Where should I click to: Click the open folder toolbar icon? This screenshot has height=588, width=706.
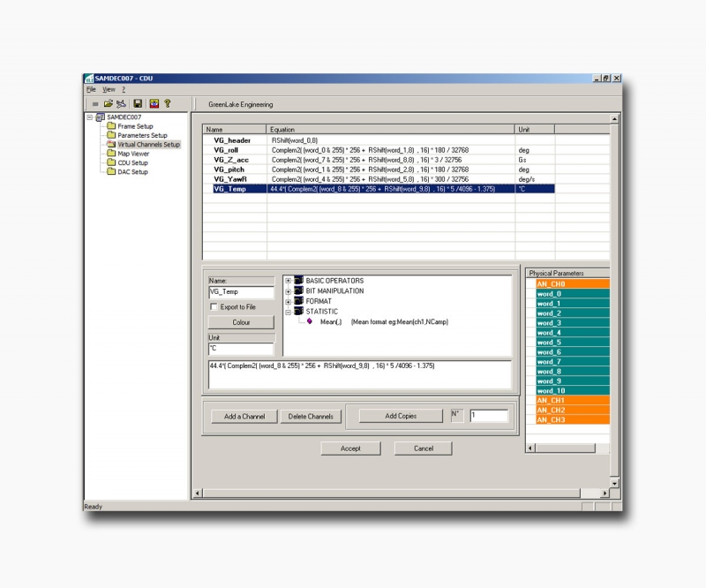tap(108, 103)
